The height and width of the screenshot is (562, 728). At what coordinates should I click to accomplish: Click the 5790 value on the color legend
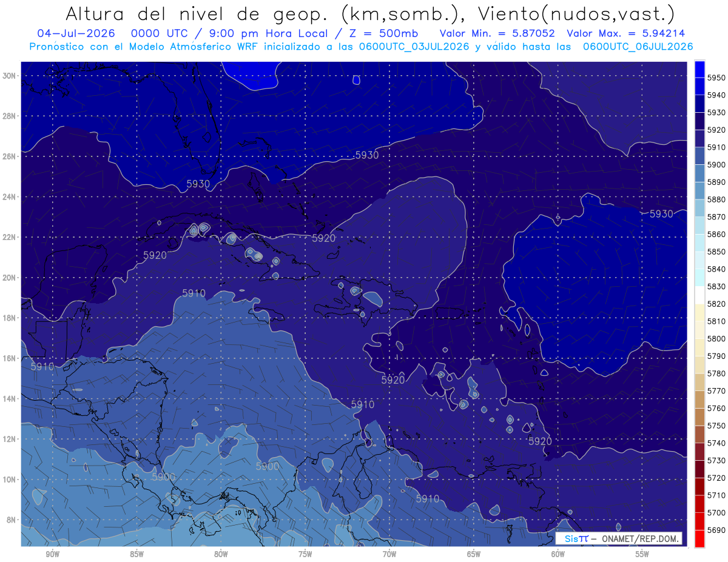click(716, 356)
